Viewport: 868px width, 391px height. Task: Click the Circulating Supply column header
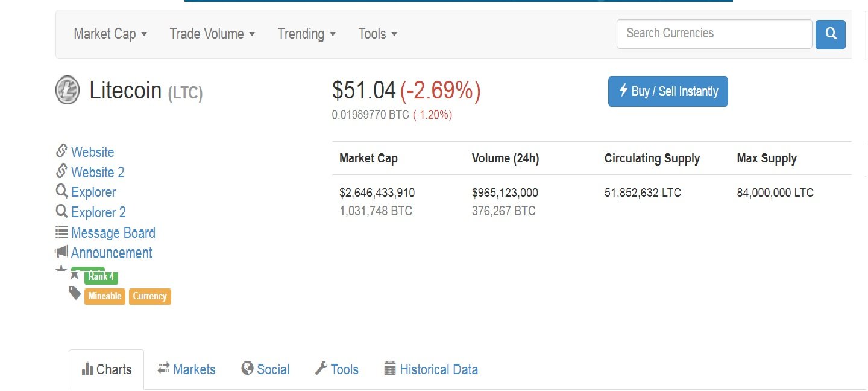[652, 158]
